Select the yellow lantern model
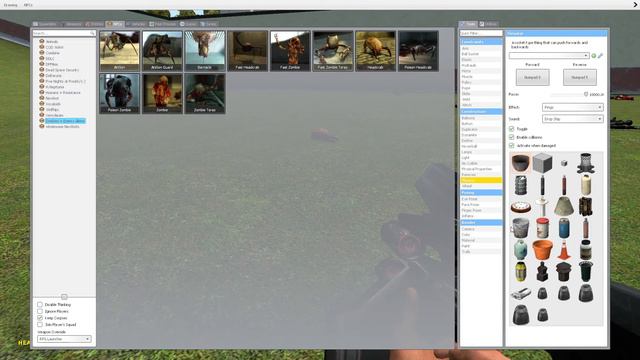The height and width of the screenshot is (360, 640). (x=521, y=271)
